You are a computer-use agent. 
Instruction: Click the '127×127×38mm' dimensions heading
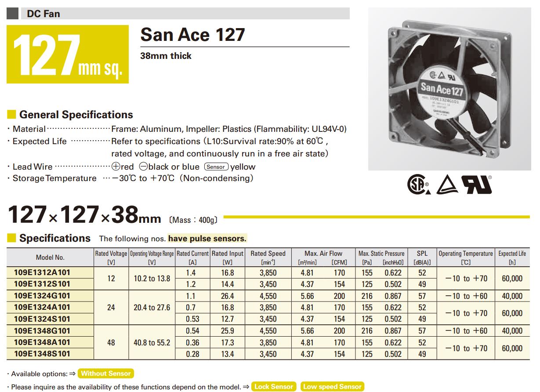[84, 215]
